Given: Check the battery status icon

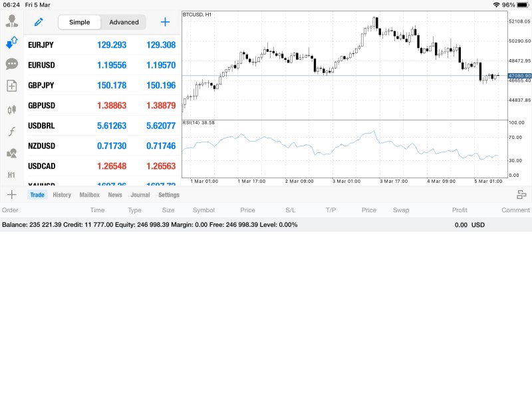Looking at the screenshot, I should point(523,5).
